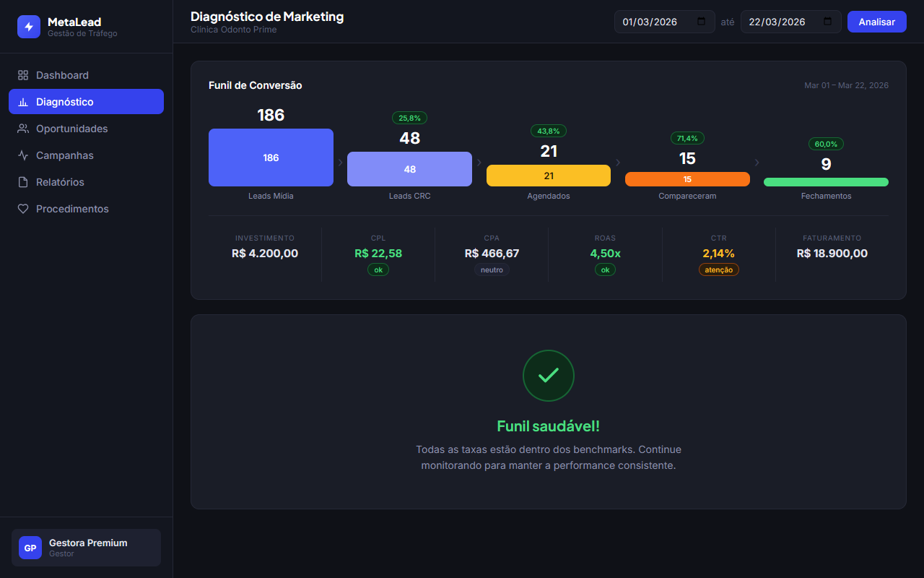Click the Relatórios document icon

[23, 182]
